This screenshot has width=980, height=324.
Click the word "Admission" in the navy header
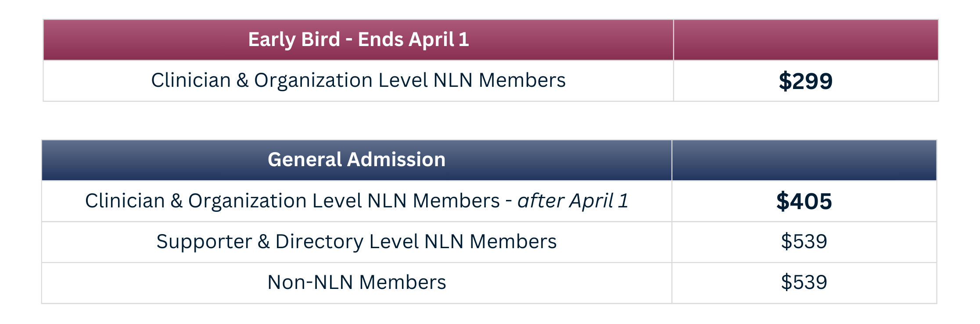tap(396, 160)
